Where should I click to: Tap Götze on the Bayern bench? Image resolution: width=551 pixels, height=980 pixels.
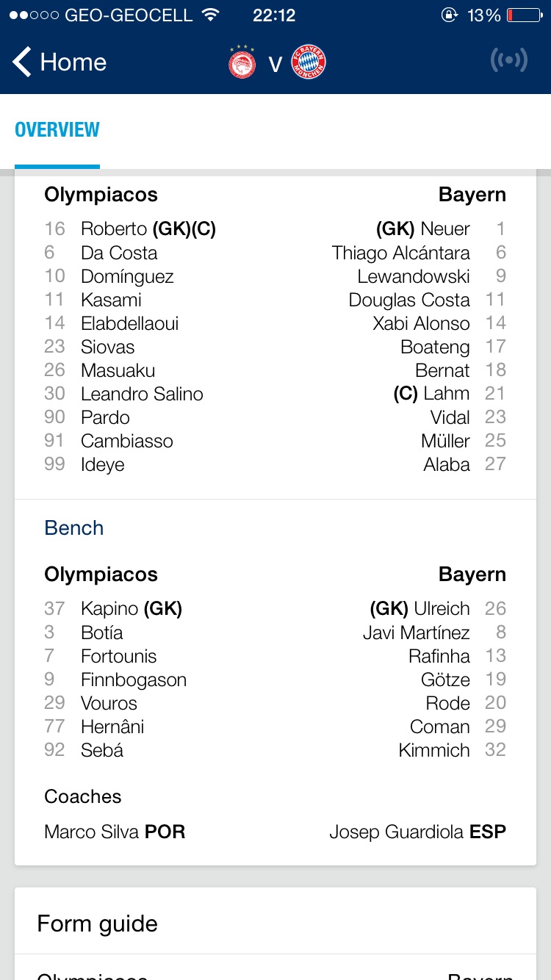[445, 680]
